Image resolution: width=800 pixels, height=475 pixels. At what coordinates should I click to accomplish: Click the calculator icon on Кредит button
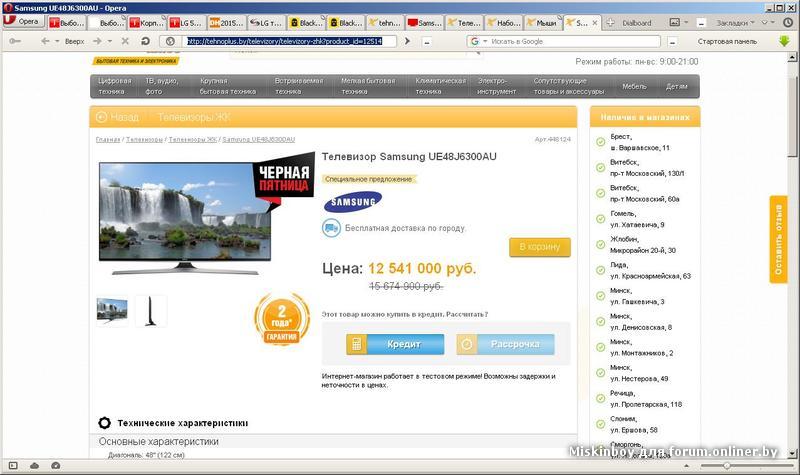tap(357, 344)
